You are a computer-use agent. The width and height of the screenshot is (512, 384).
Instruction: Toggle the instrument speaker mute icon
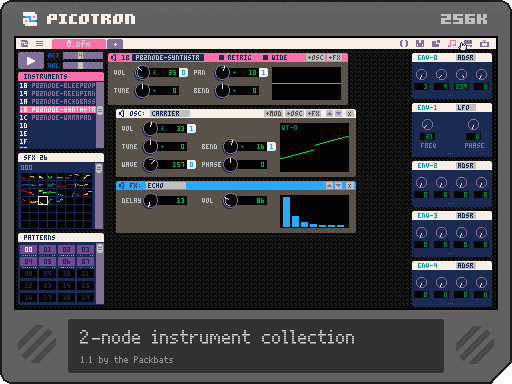click(x=114, y=58)
